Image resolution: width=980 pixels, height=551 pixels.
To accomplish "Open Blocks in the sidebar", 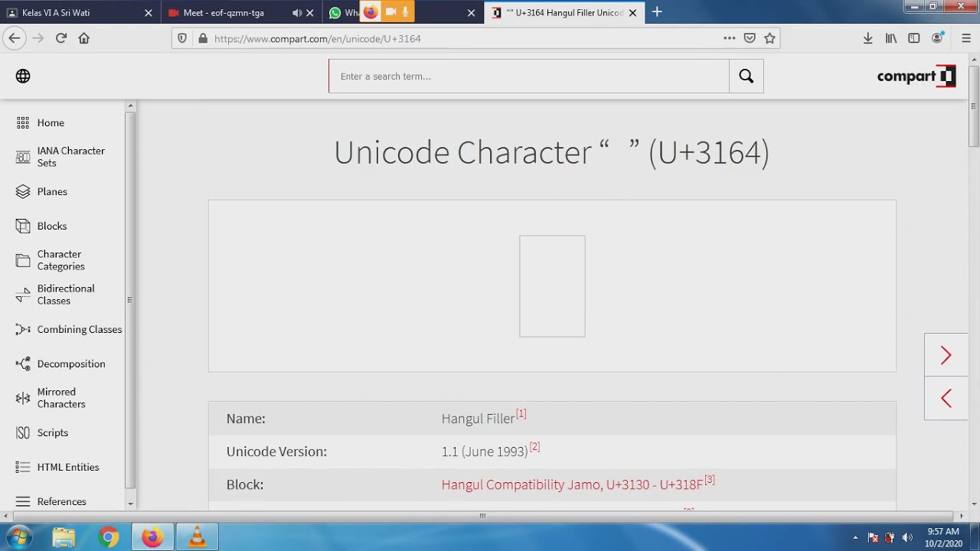I will (x=52, y=226).
